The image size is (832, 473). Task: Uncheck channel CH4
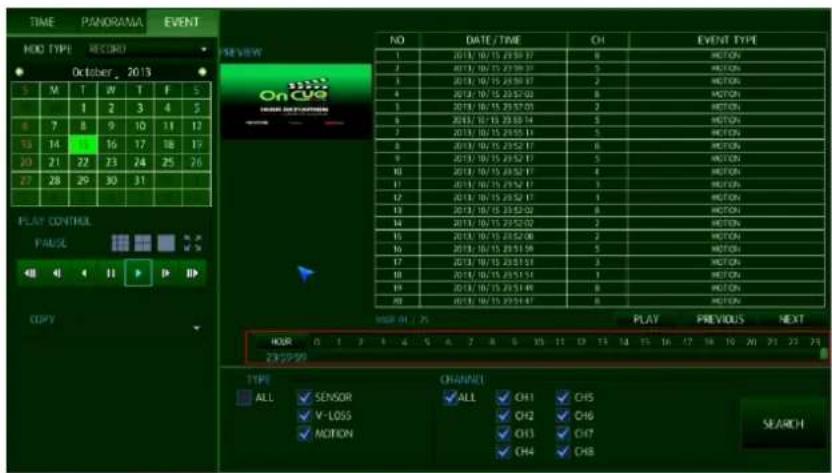click(503, 452)
